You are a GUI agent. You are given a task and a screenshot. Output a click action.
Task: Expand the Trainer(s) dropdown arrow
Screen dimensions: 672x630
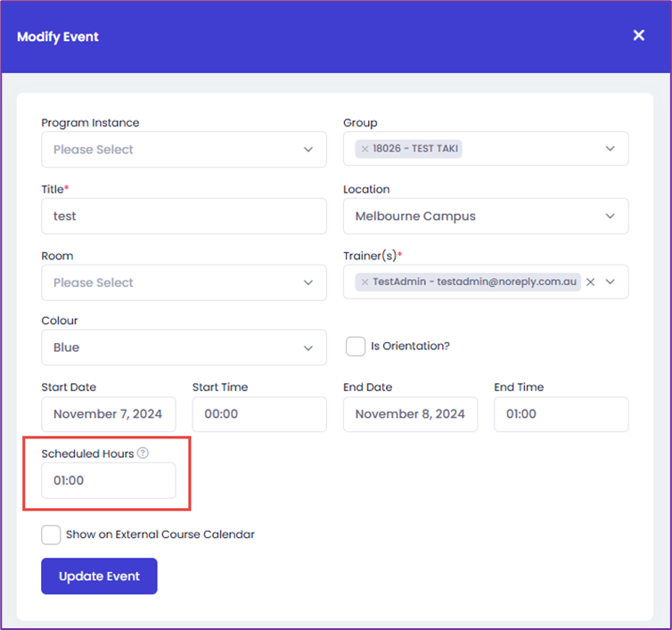click(x=611, y=282)
